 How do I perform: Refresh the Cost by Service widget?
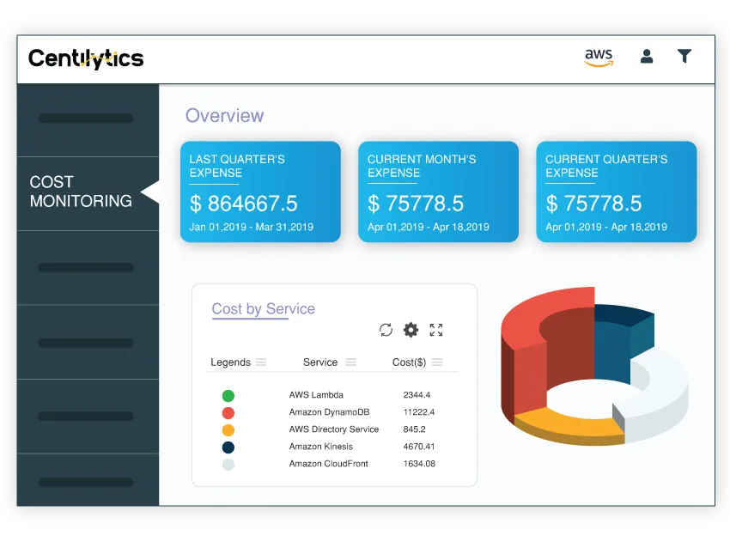coord(386,330)
